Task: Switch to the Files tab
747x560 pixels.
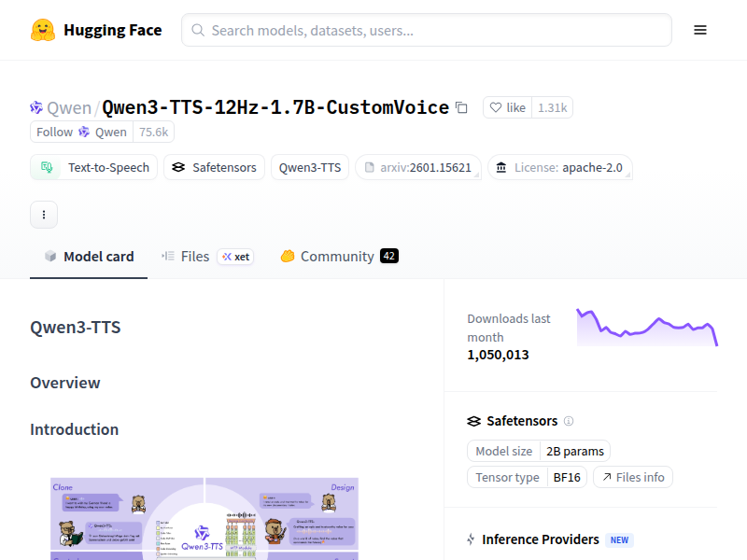Action: [193, 256]
